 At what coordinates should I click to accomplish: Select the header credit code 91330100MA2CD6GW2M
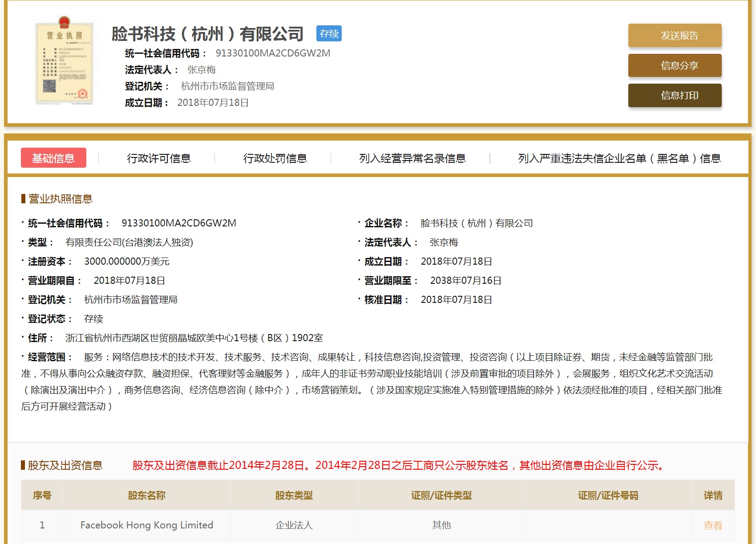click(273, 53)
